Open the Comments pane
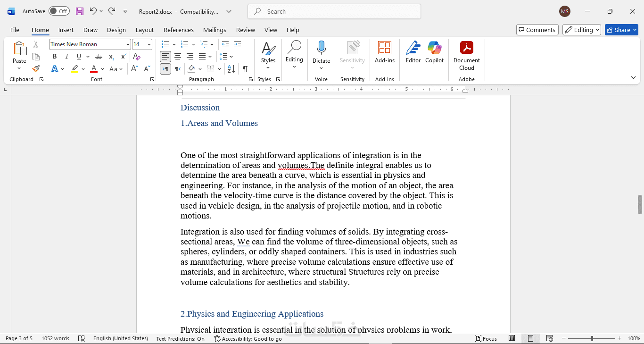The image size is (644, 344). click(x=537, y=30)
